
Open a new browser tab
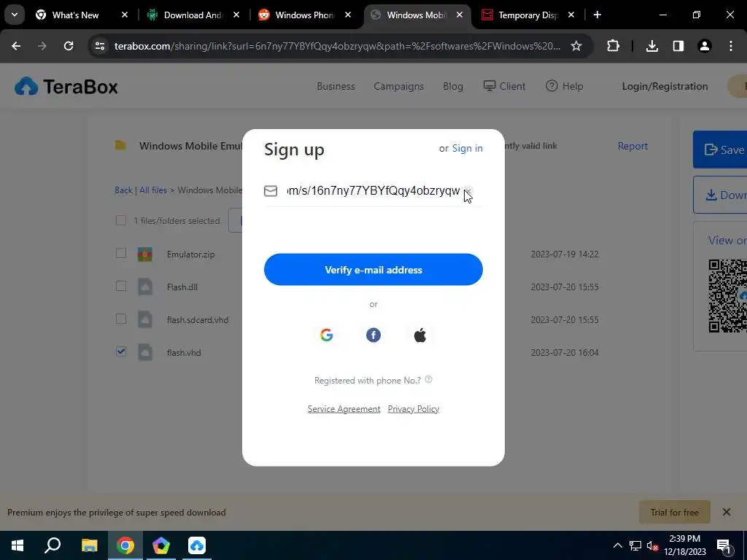597,15
